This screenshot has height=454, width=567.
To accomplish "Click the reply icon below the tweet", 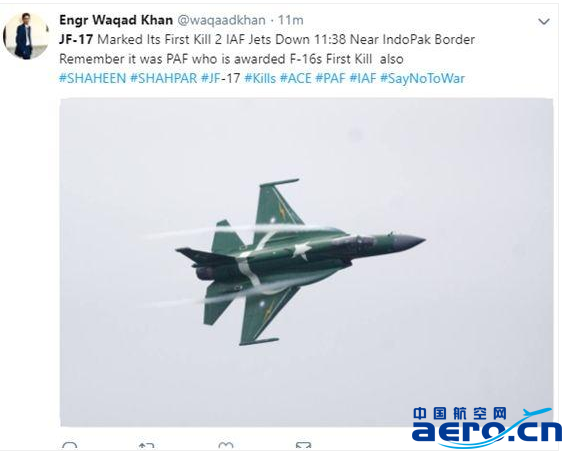I will (69, 446).
